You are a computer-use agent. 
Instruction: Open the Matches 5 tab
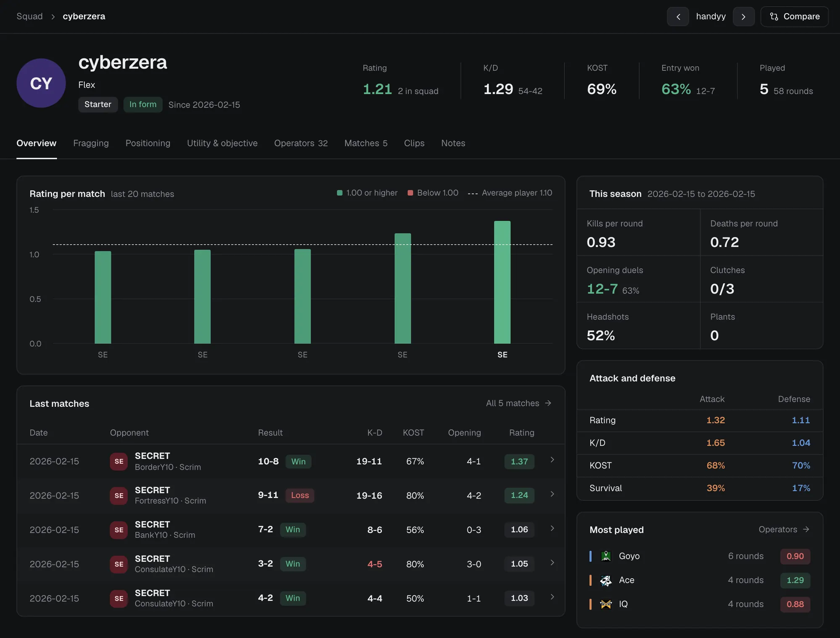[366, 143]
